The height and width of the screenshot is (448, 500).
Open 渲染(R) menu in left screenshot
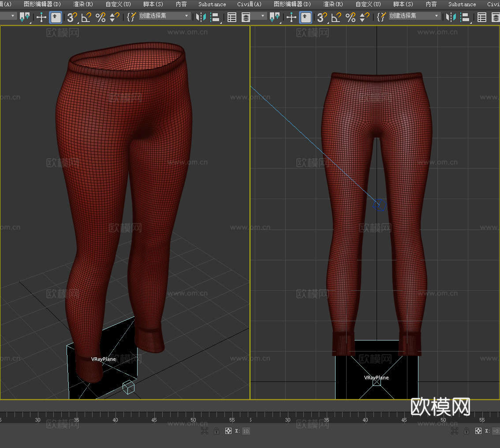[83, 4]
